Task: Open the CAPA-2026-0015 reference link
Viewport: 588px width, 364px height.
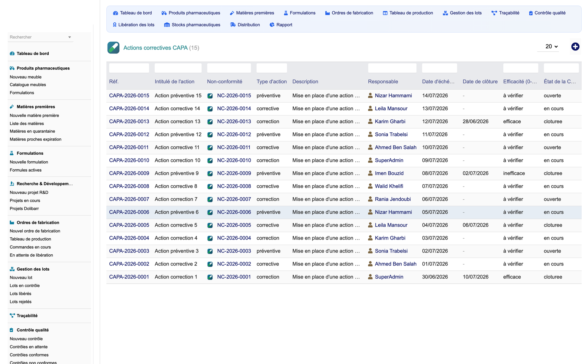Action: 129,95
